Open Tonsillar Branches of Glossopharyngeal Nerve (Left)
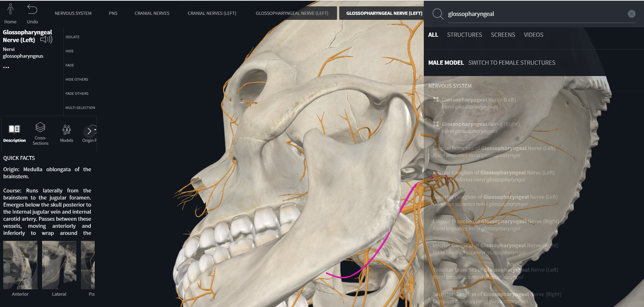The image size is (644, 307). click(495, 273)
